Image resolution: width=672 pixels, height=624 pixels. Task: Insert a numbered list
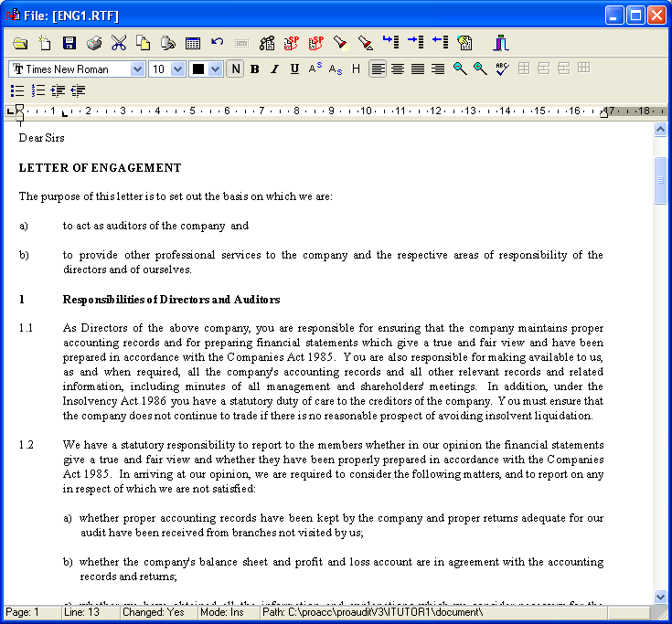[x=37, y=90]
